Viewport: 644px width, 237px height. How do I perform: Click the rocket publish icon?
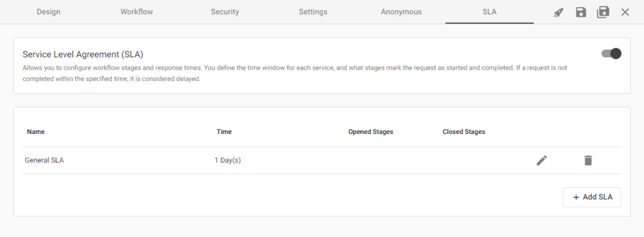[558, 13]
